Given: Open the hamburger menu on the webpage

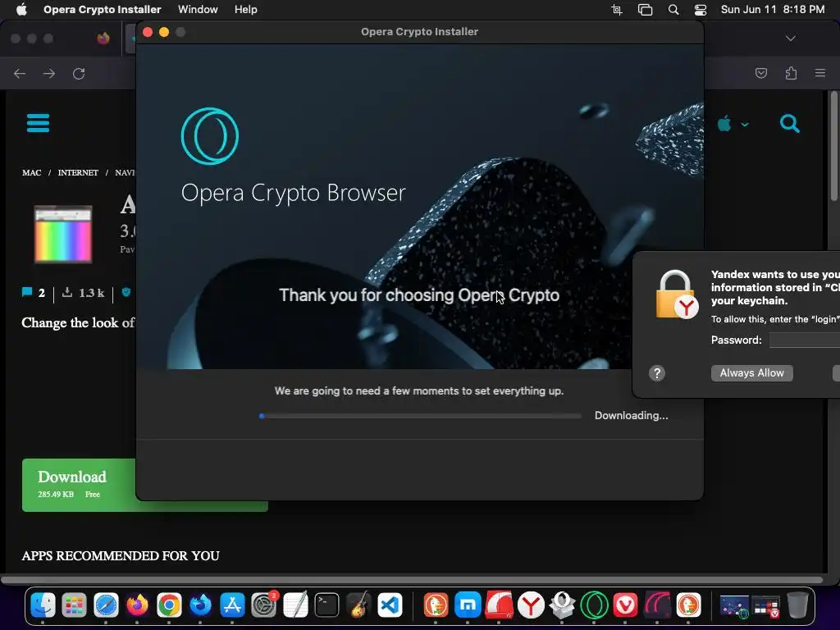Looking at the screenshot, I should pyautogui.click(x=38, y=123).
